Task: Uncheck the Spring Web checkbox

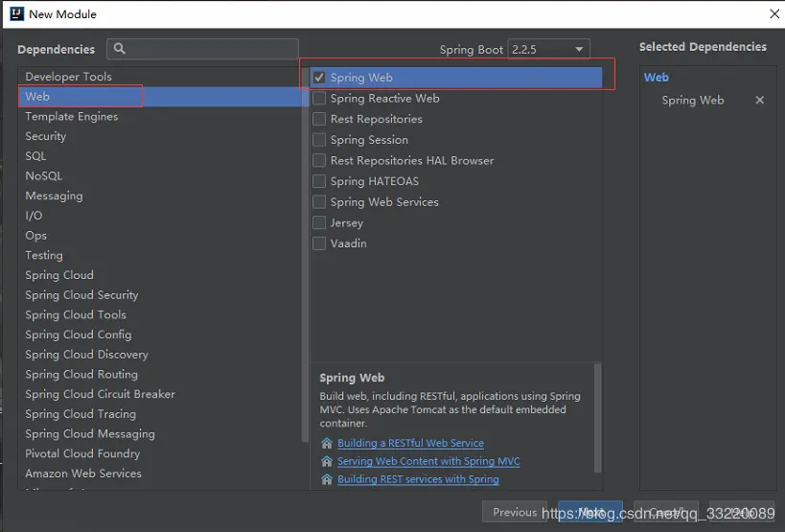Action: click(x=319, y=78)
